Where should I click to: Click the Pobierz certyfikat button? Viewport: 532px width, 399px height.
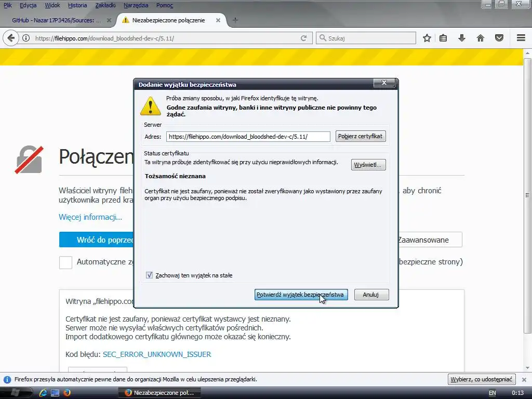(x=361, y=136)
